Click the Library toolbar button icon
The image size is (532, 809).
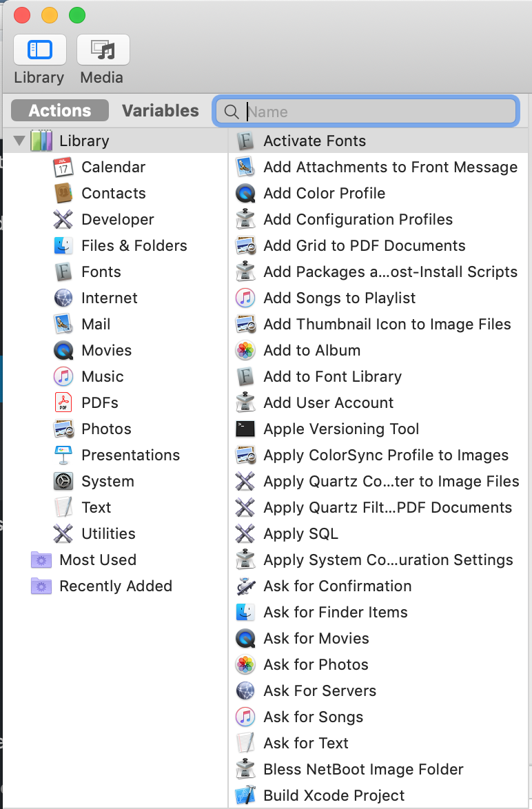pyautogui.click(x=40, y=50)
